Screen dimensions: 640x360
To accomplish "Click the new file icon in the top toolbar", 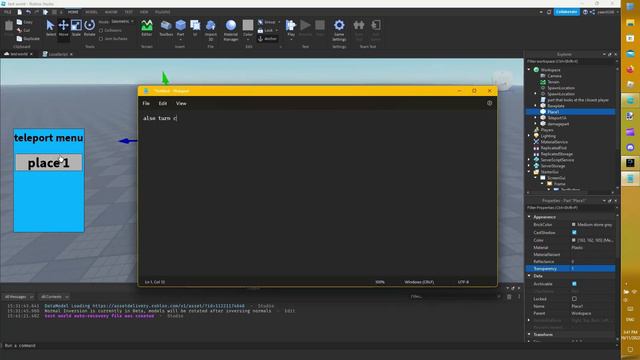I will (x=19, y=12).
